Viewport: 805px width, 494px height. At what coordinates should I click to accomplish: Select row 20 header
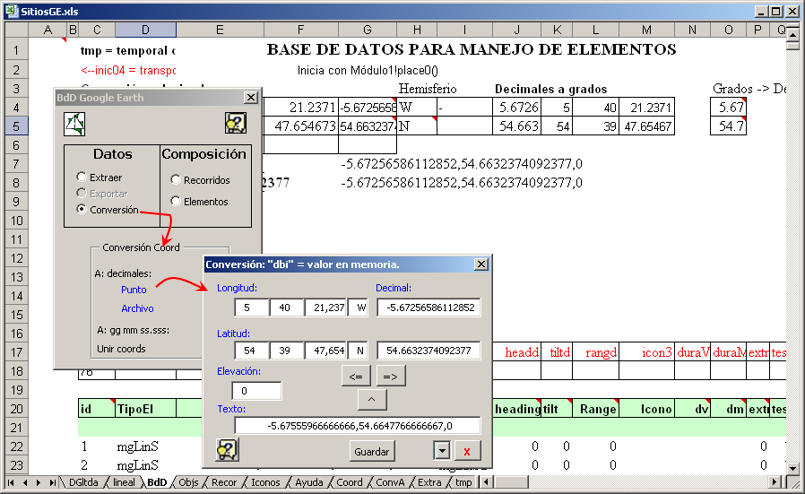16,409
